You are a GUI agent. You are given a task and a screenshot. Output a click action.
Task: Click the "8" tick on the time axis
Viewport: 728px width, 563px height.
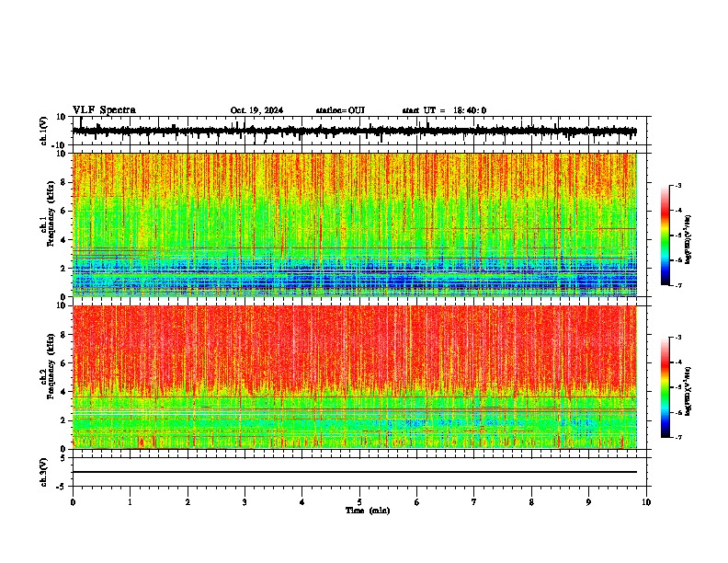(531, 502)
